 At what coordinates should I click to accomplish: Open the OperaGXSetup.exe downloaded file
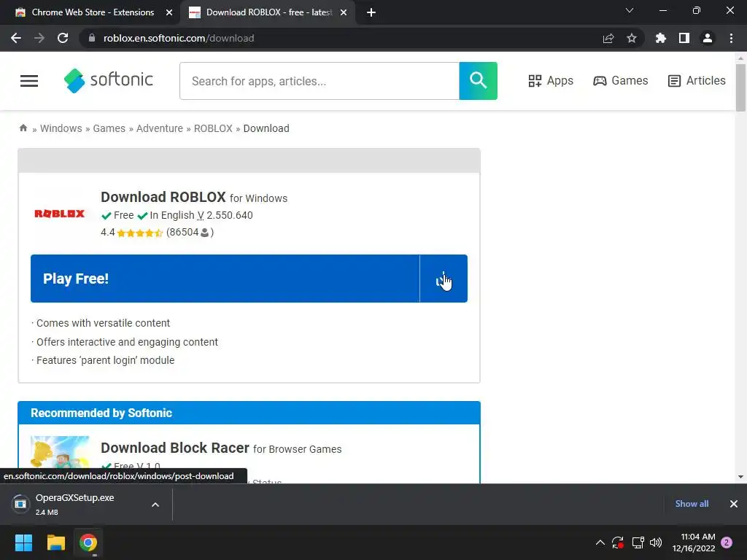pyautogui.click(x=75, y=505)
